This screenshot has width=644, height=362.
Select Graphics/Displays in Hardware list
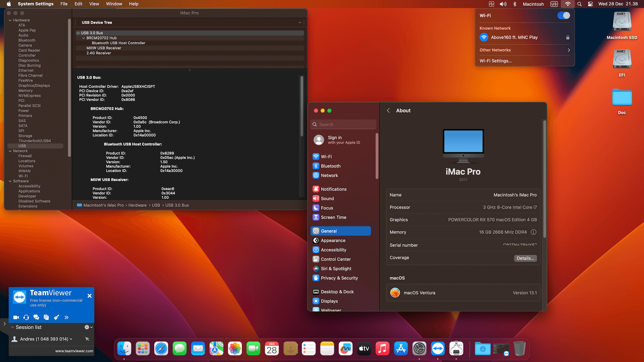34,86
